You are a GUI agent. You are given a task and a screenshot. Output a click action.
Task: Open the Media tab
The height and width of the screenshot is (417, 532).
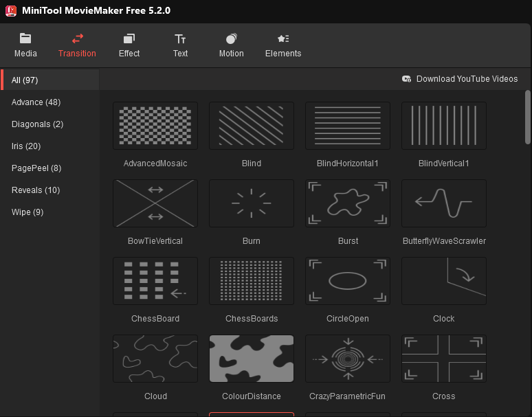25,45
